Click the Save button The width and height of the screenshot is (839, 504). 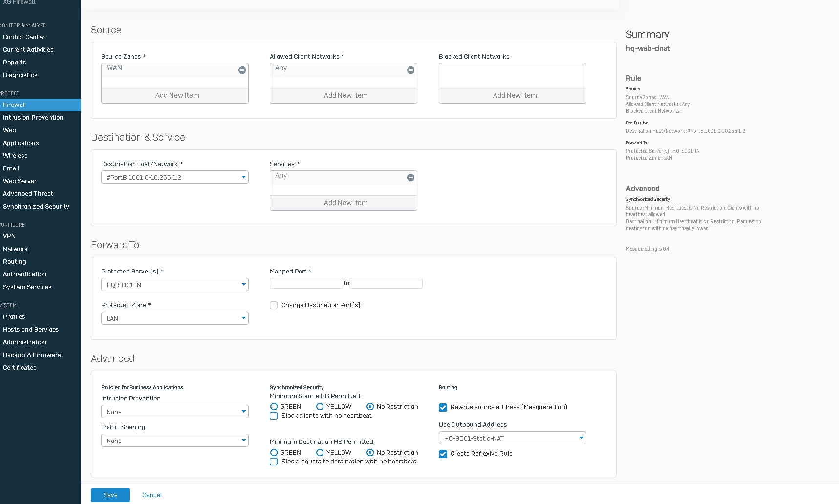click(x=110, y=495)
